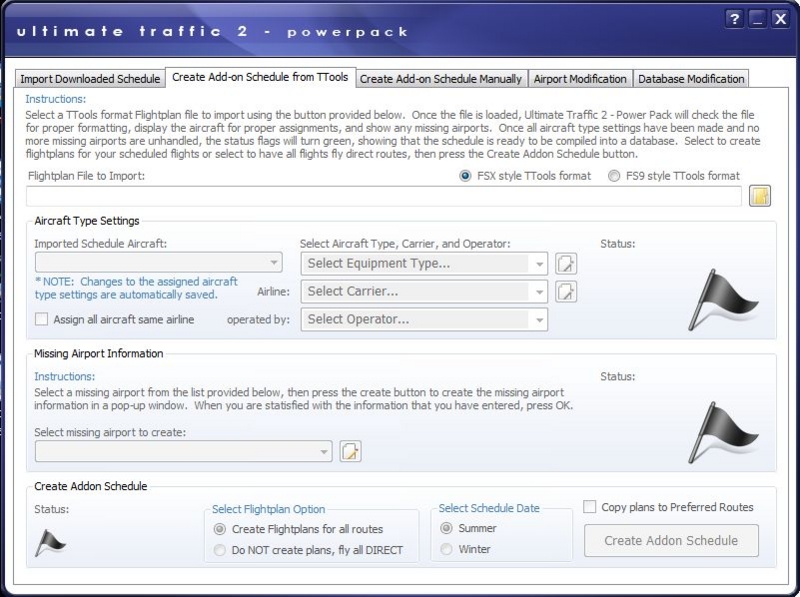The image size is (800, 597).
Task: Click the Aircraft Type Settings status flag
Action: coord(723,300)
